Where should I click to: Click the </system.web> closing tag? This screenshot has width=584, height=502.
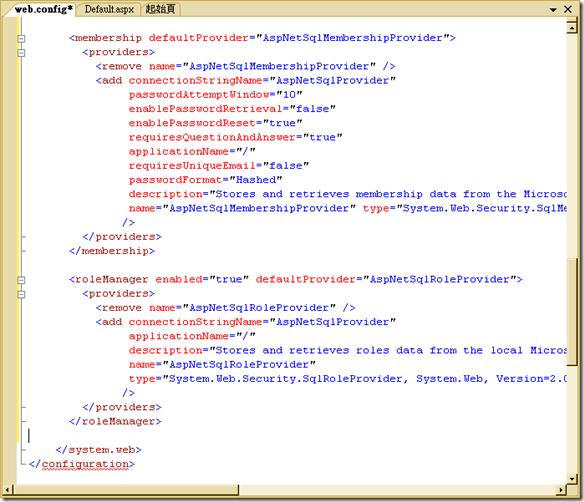pyautogui.click(x=98, y=450)
